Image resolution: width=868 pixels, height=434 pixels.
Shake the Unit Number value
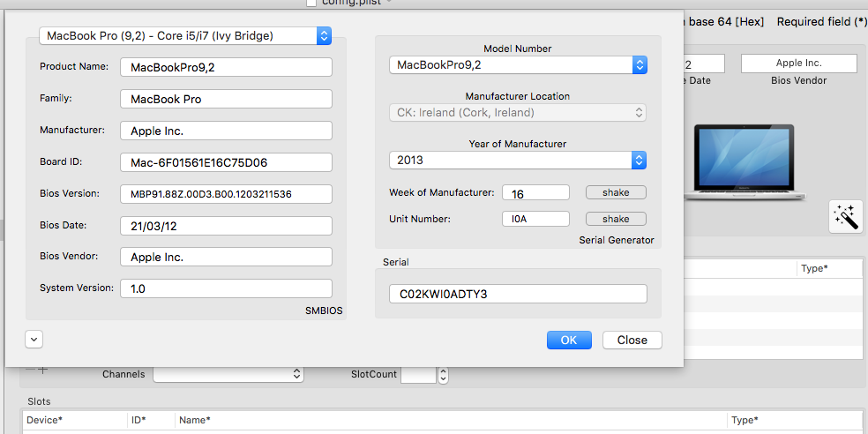pyautogui.click(x=616, y=219)
